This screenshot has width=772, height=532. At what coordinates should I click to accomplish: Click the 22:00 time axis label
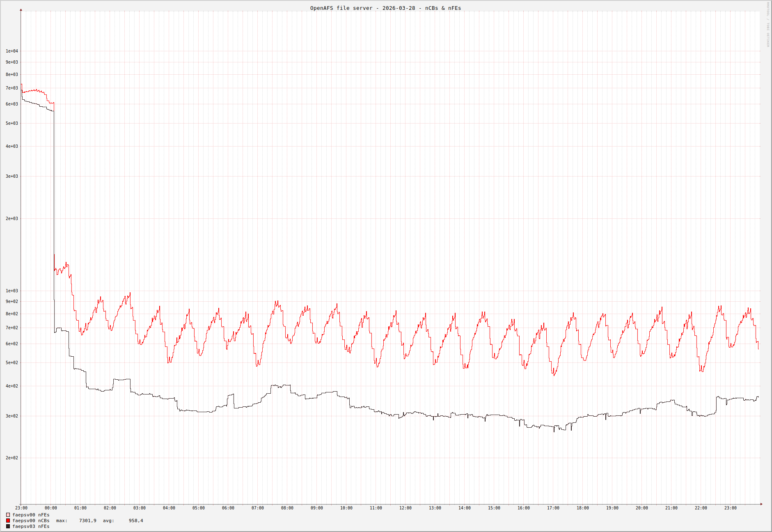point(701,508)
